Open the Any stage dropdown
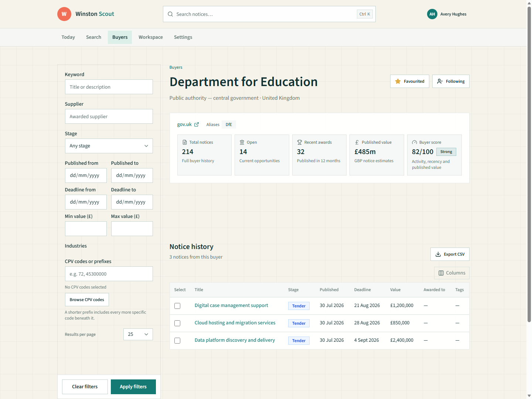The height and width of the screenshot is (399, 532). [109, 146]
